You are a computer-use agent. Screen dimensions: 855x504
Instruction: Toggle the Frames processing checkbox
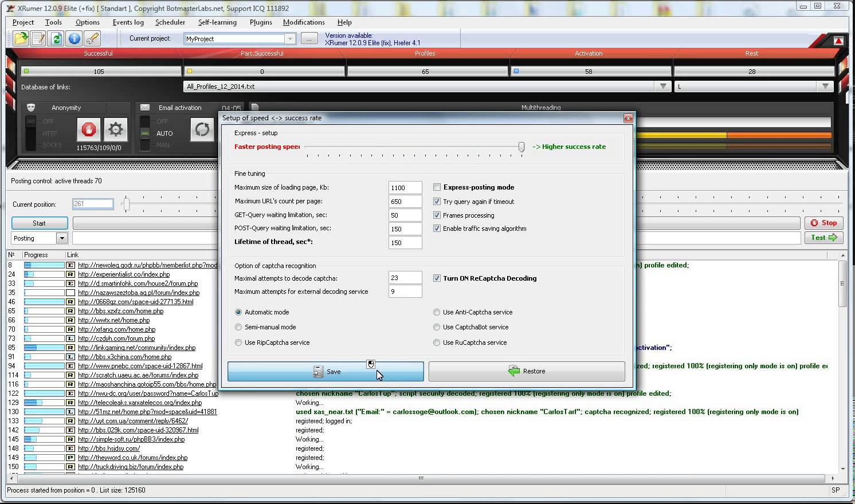pyautogui.click(x=437, y=215)
